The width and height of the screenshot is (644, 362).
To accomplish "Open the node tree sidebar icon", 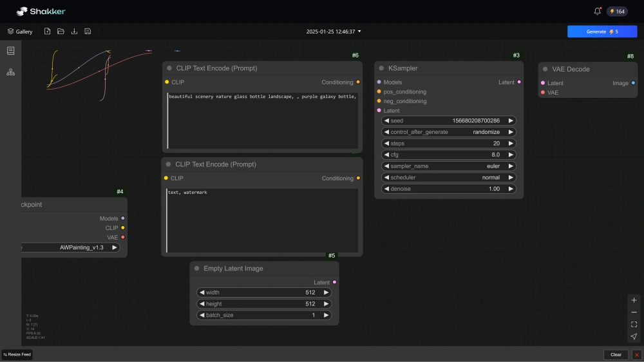I will pos(11,72).
